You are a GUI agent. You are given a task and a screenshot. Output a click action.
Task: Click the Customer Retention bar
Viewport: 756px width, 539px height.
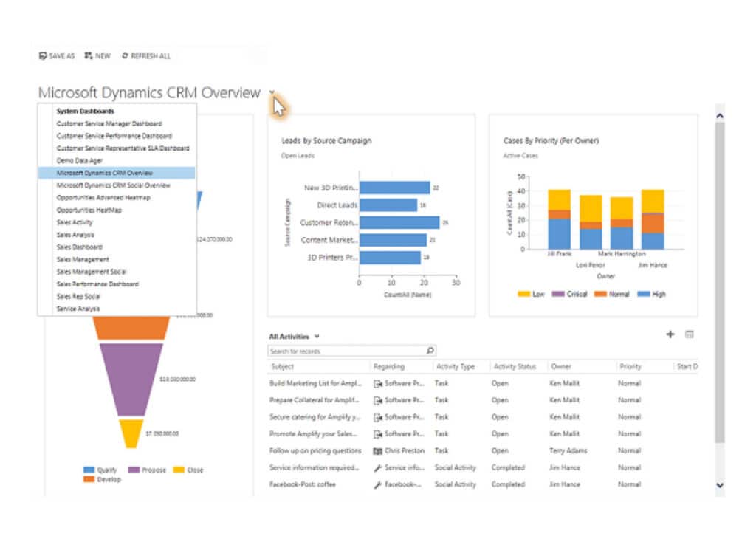pyautogui.click(x=399, y=222)
